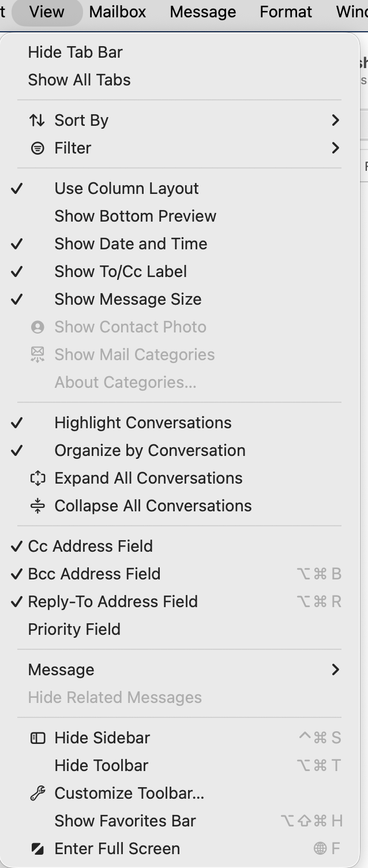Click the Collapse All Conversations icon
Viewport: 368px width, 868px height.
coord(37,506)
